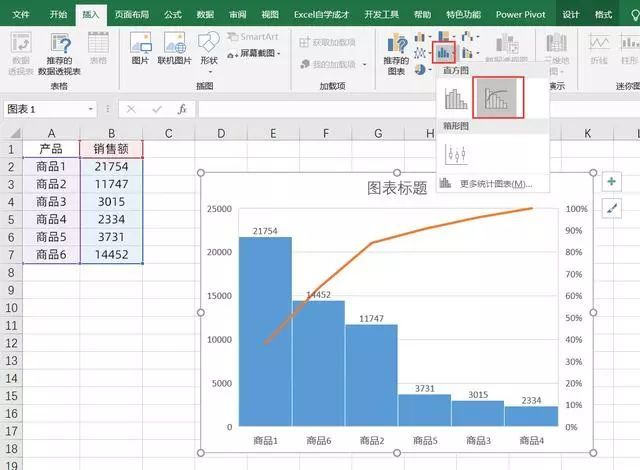The image size is (640, 470).
Task: Select the Histogram chart option
Action: tap(456, 99)
